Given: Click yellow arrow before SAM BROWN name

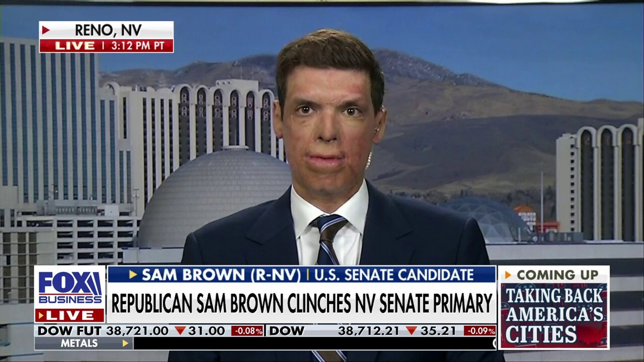Looking at the screenshot, I should point(133,275).
